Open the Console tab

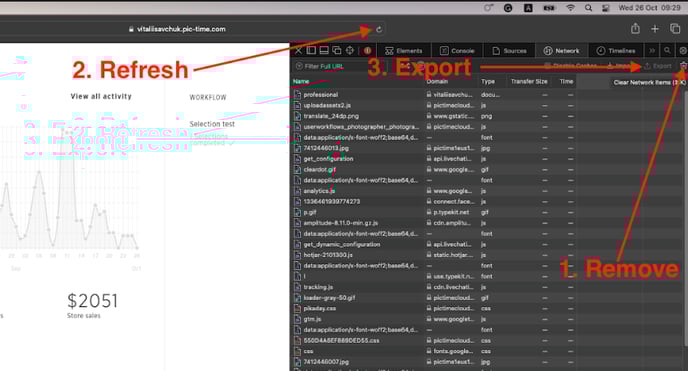[x=457, y=51]
